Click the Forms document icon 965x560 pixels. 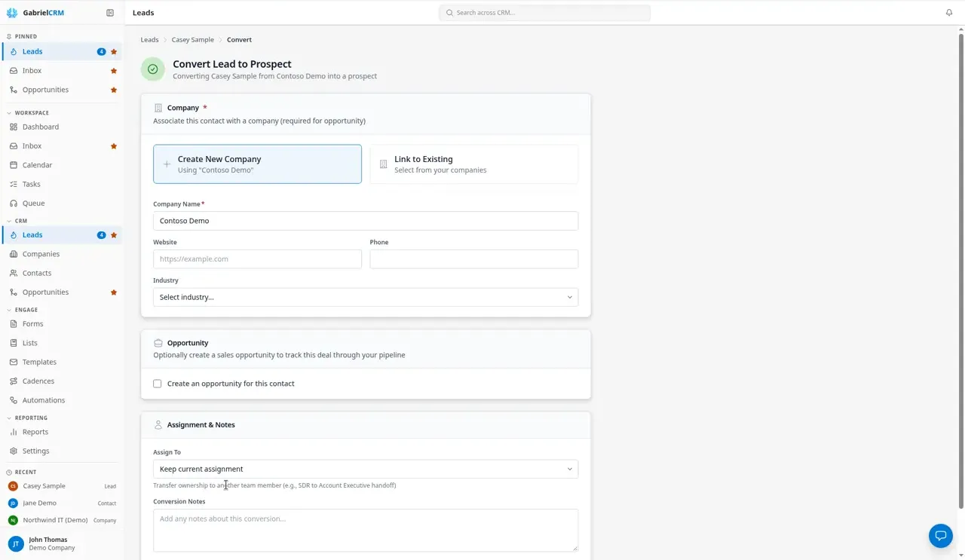coord(14,324)
